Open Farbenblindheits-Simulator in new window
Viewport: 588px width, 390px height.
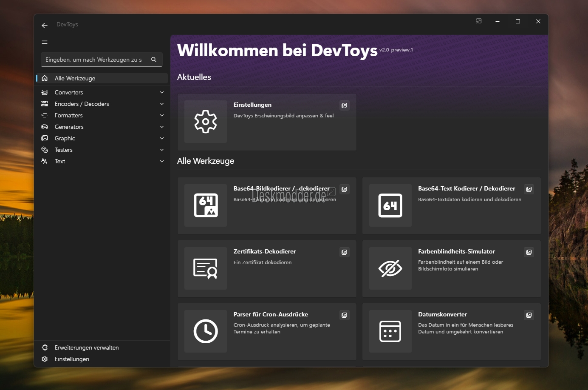coord(529,252)
